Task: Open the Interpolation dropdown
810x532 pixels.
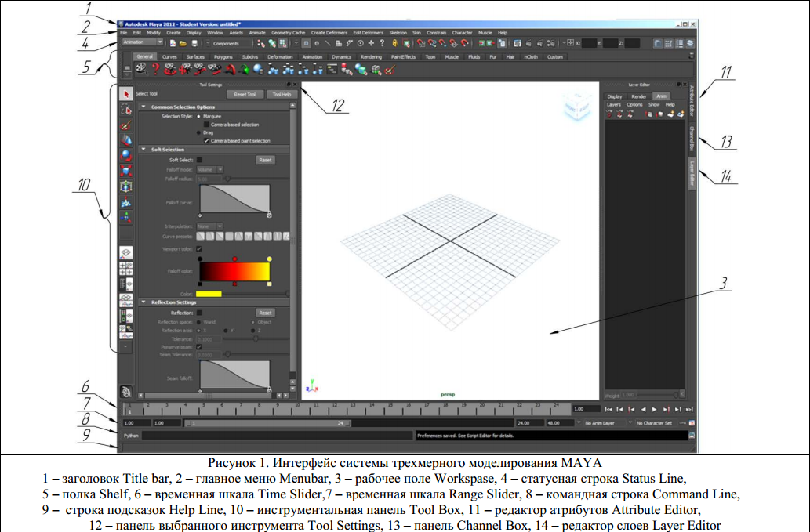Action: (x=209, y=226)
